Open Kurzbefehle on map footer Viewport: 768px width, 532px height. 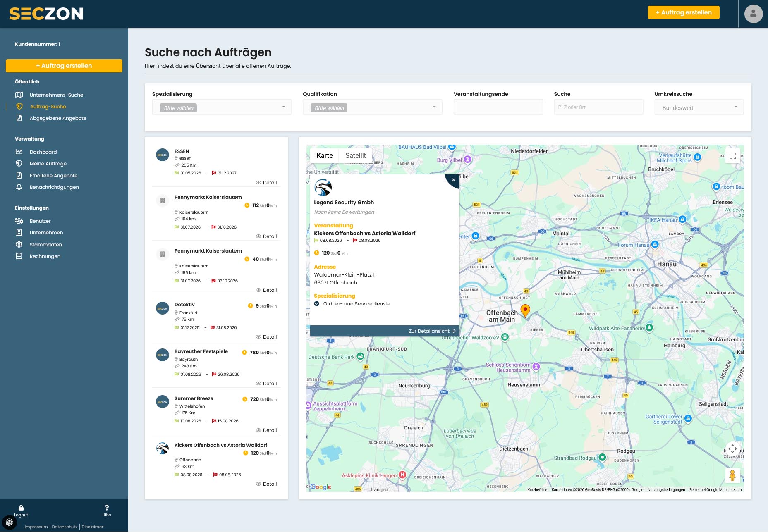coord(537,490)
